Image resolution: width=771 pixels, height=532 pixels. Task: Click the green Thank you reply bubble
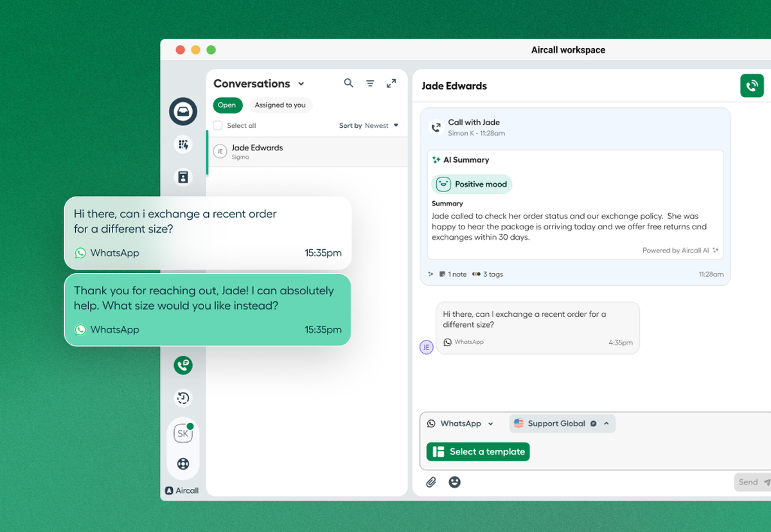[208, 310]
